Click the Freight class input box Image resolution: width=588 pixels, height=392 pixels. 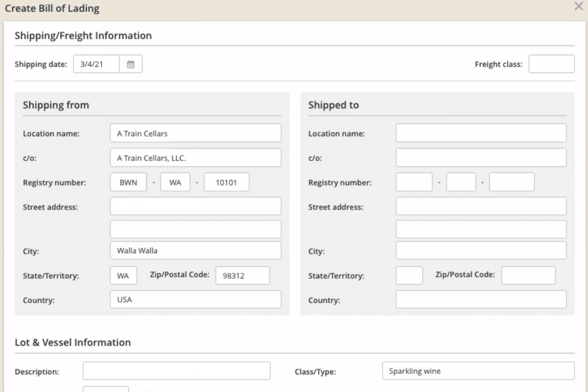(551, 64)
